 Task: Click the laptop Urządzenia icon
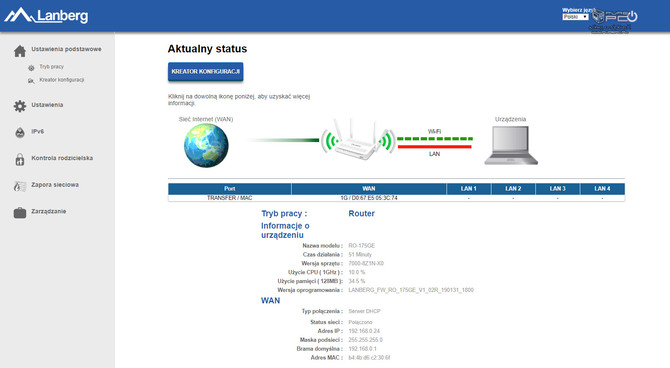[x=511, y=145]
